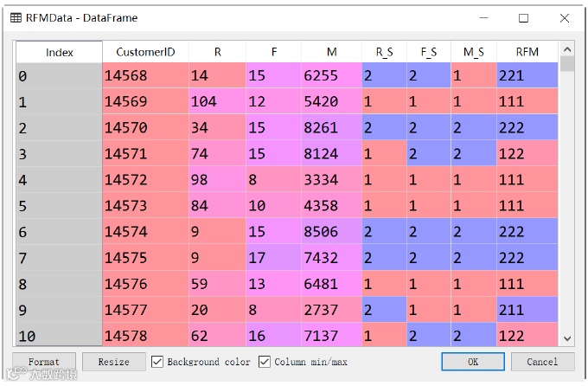Select the Index column header
Screen dimensions: 588x386
coord(60,52)
